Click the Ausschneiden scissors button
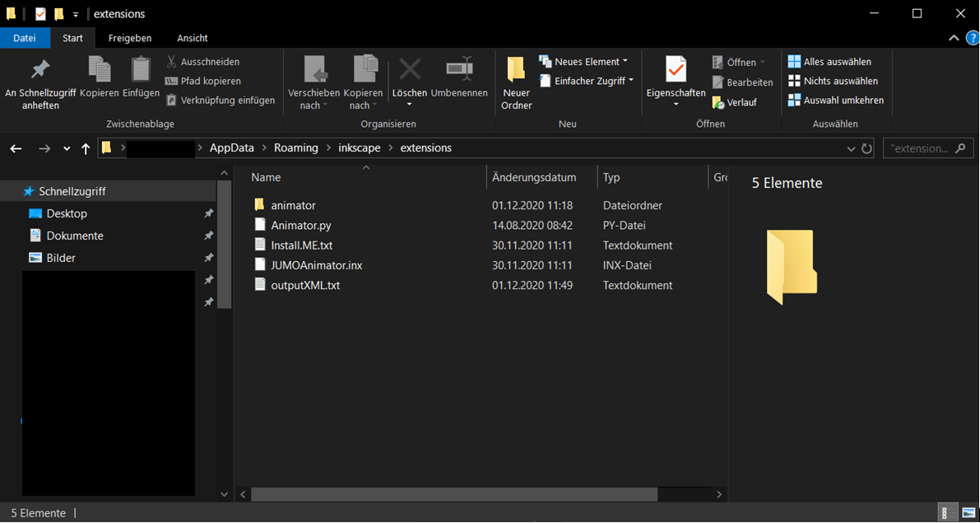This screenshot has height=523, width=980. click(x=202, y=62)
